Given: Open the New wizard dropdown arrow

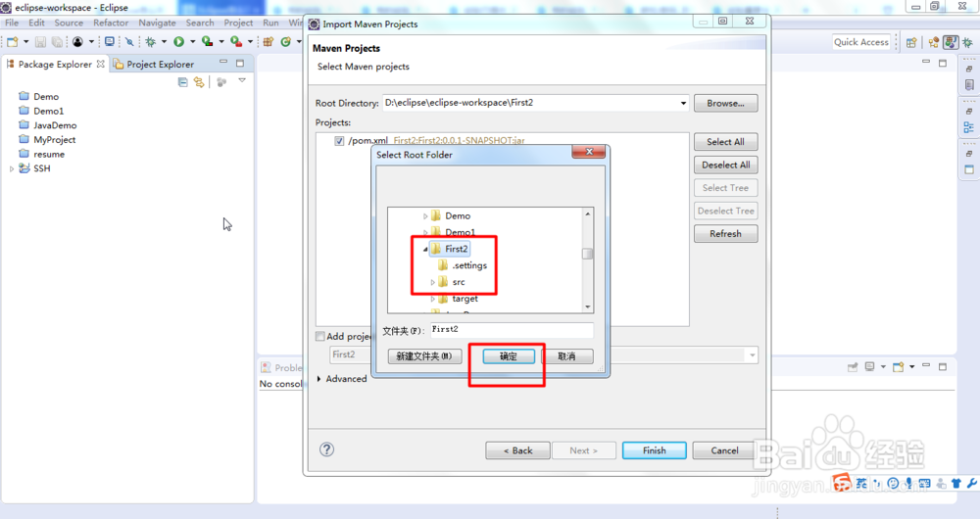Looking at the screenshot, I should pos(25,42).
